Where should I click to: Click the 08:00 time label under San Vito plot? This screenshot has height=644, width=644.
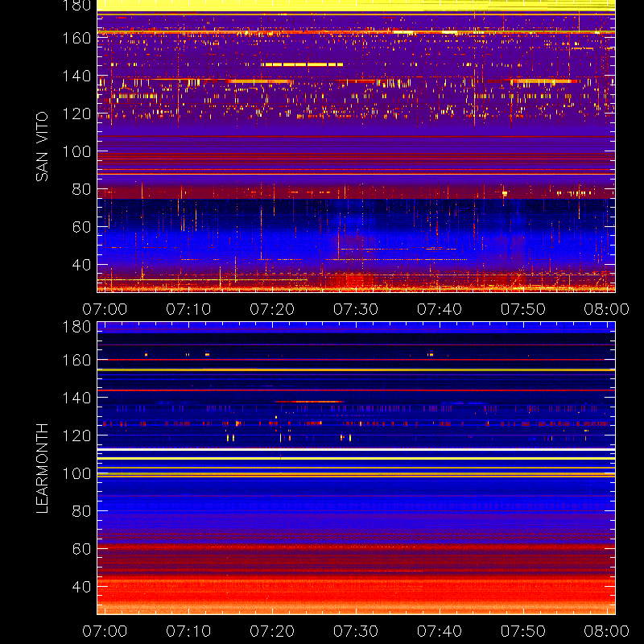(607, 309)
